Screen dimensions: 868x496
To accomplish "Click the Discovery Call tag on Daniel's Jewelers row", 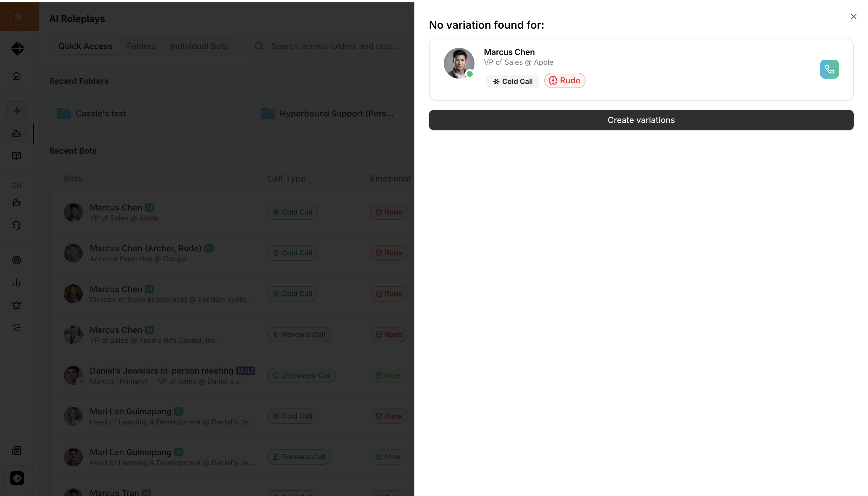I will 301,375.
